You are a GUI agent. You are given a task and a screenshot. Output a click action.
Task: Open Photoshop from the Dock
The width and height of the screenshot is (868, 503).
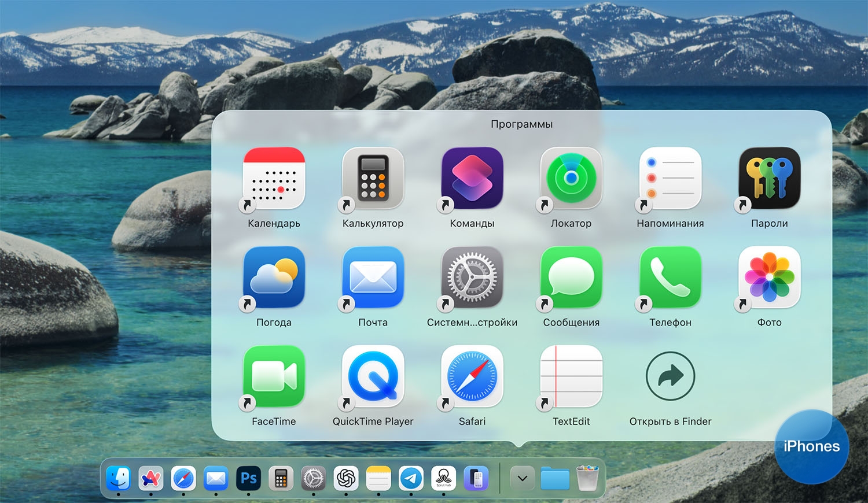(x=248, y=479)
